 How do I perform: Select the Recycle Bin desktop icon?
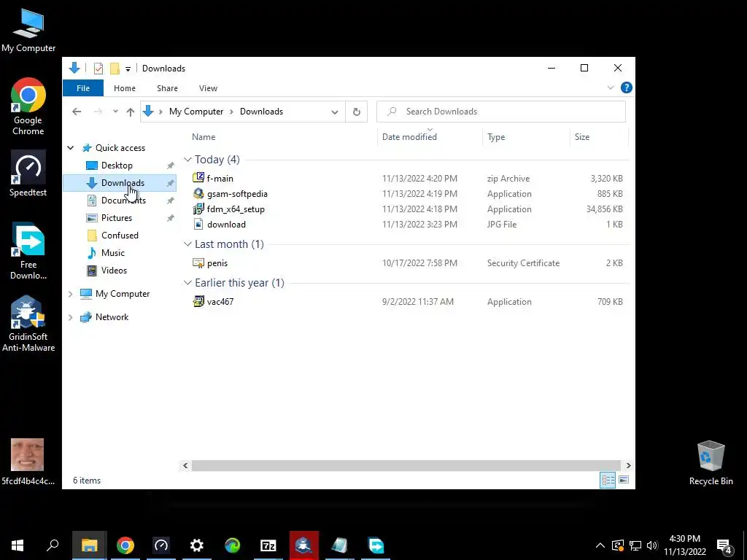(711, 463)
